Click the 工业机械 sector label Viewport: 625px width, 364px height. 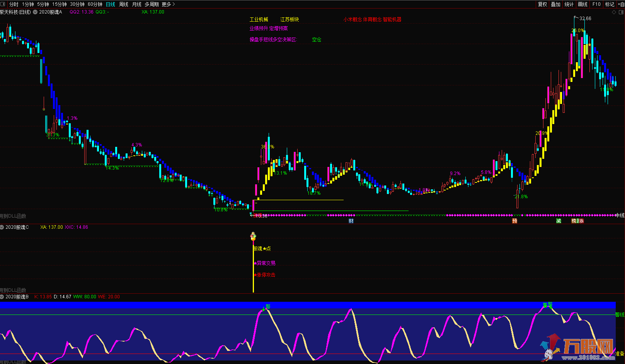259,19
